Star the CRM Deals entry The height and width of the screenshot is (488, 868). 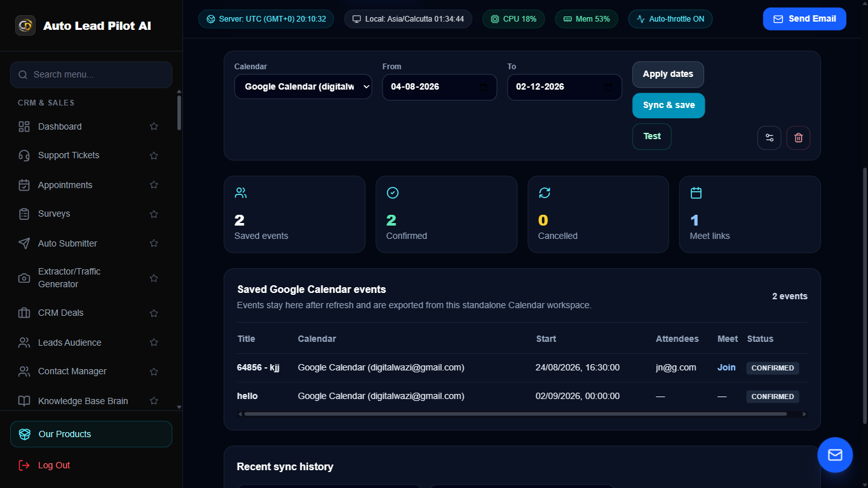coord(154,313)
